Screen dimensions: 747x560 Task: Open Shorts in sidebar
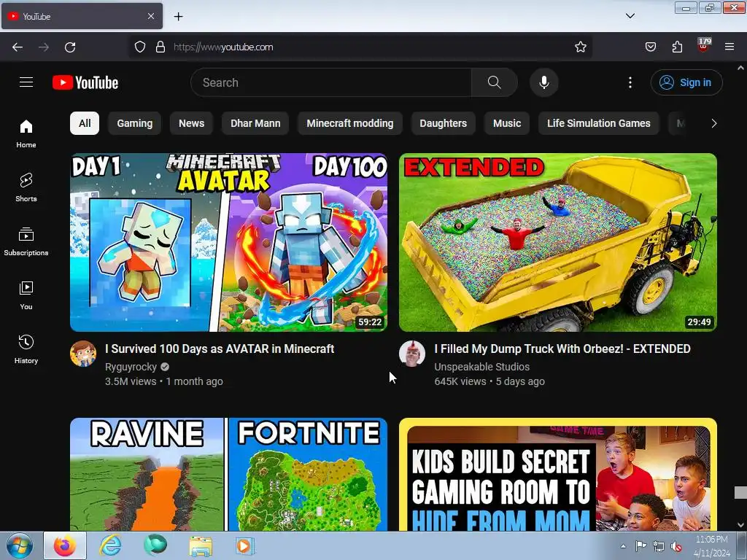26,187
